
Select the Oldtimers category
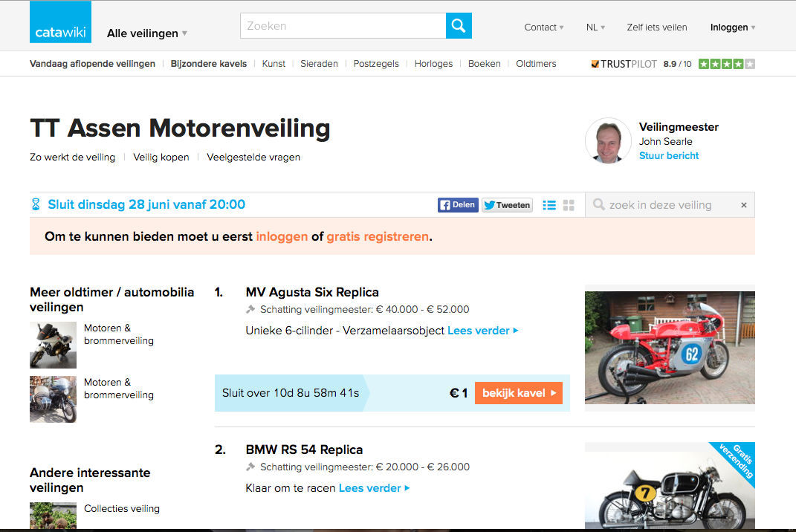pyautogui.click(x=536, y=64)
